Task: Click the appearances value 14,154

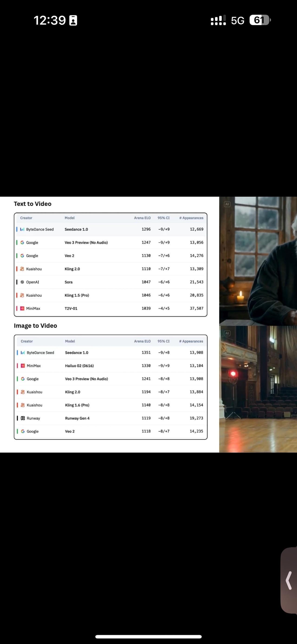Action: pos(196,405)
